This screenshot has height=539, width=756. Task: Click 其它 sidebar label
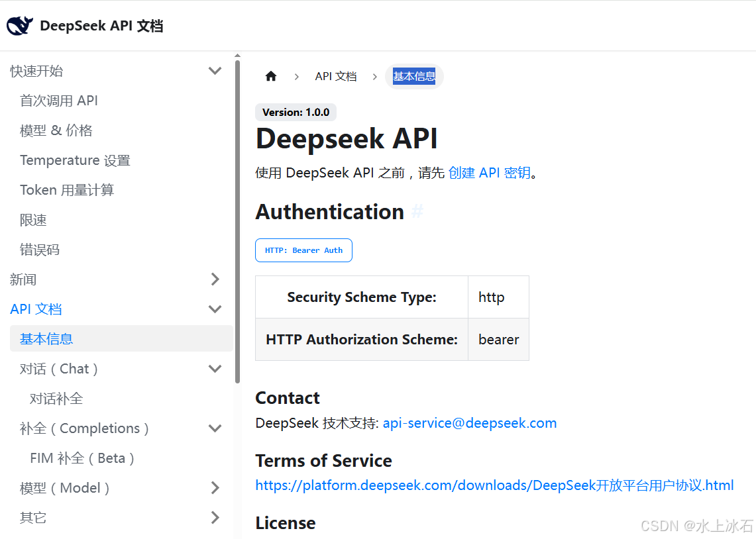(x=33, y=518)
